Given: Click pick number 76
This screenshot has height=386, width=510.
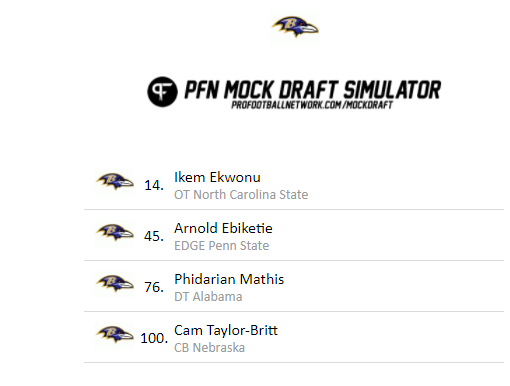Looking at the screenshot, I should tap(154, 287).
